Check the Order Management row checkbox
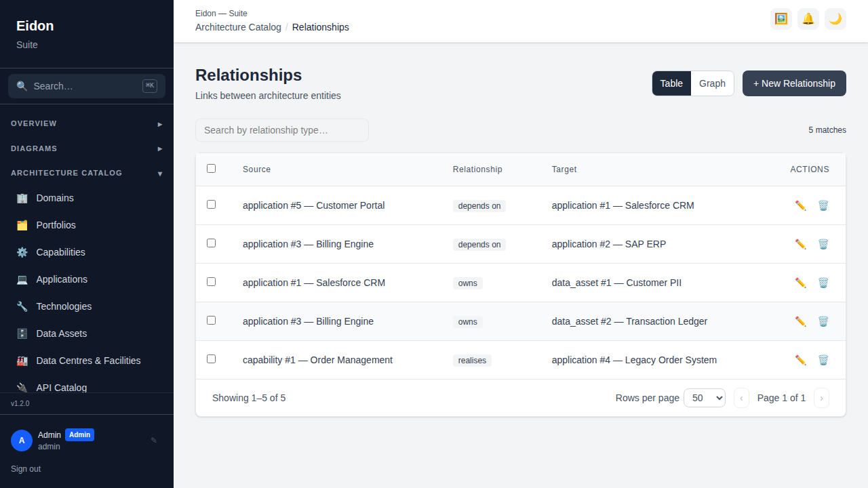Screen dimensions: 868x488 (211, 359)
